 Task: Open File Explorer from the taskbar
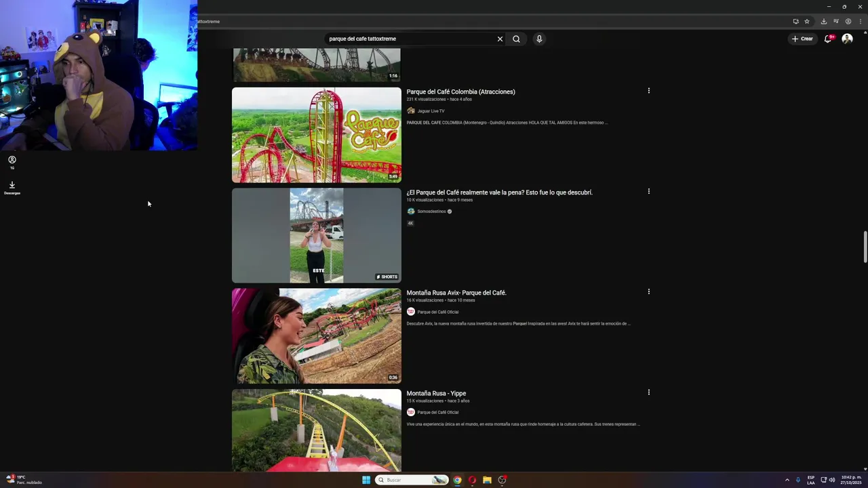[487, 480]
